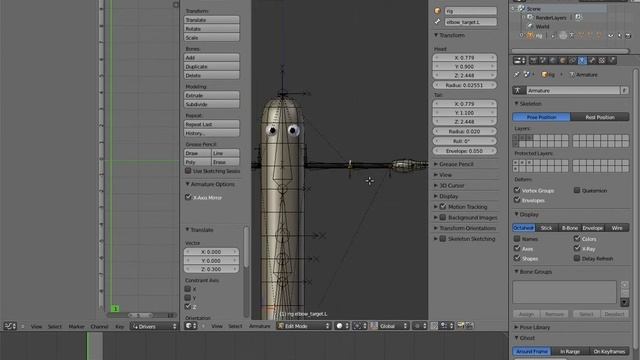Open the Edit Mode dropdown
The width and height of the screenshot is (640, 360).
tap(304, 326)
